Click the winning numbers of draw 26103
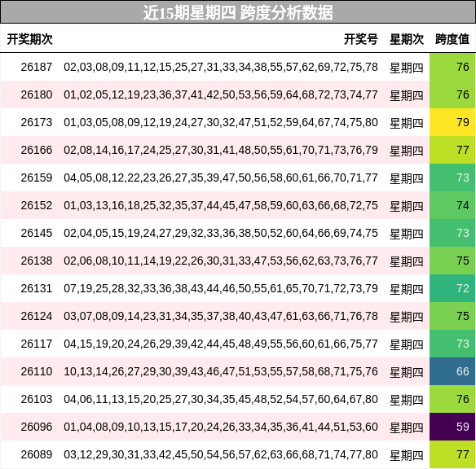Image resolution: width=476 pixels, height=469 pixels. pos(221,399)
